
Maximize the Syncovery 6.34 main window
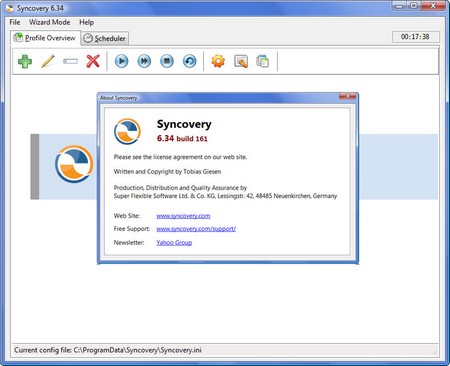point(414,6)
